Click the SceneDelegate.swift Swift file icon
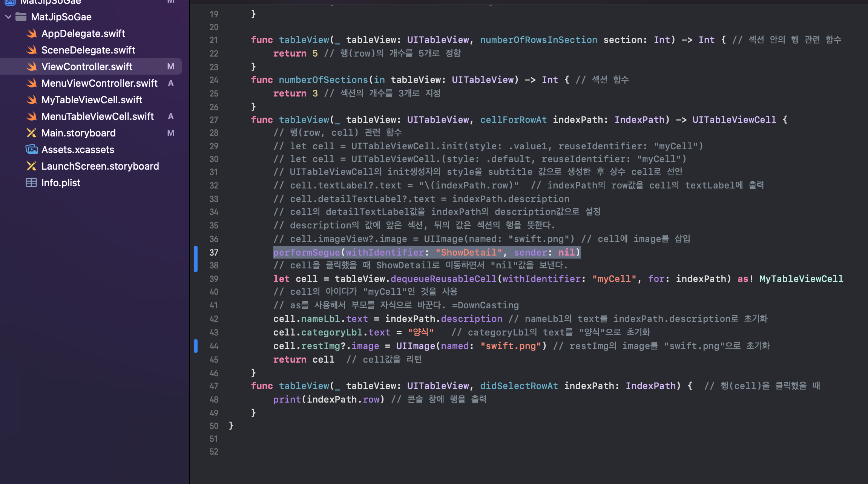 pos(32,50)
